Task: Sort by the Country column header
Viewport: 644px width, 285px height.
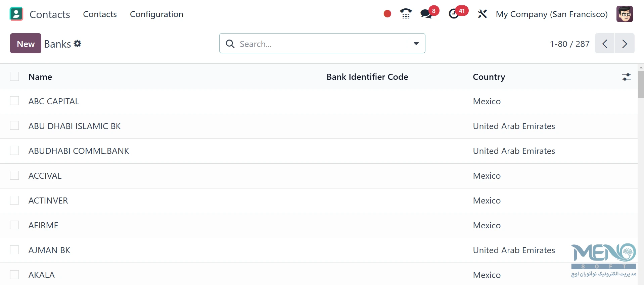Action: 489,77
